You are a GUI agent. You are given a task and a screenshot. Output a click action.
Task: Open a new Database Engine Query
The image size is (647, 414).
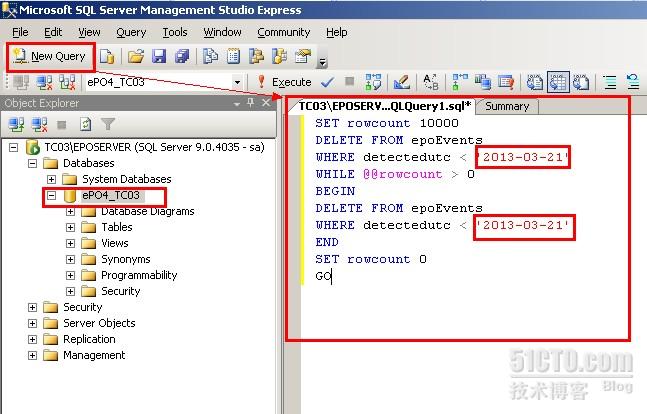[x=107, y=57]
